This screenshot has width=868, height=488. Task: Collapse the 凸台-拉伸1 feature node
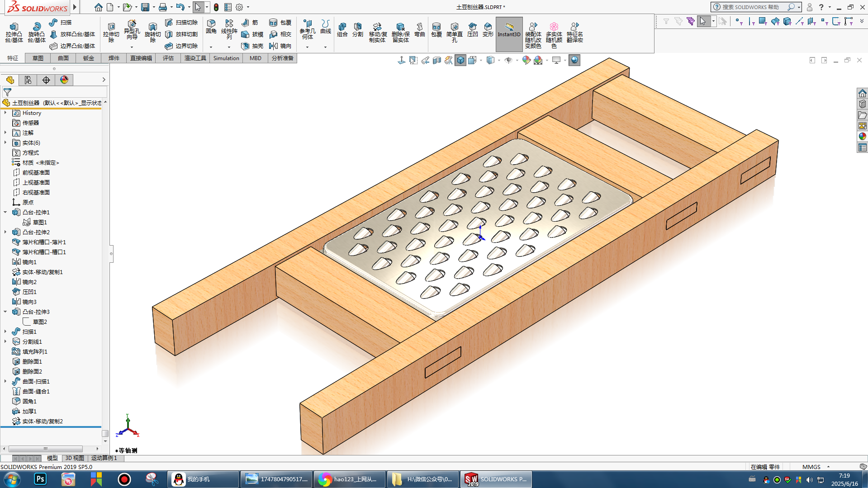[5, 212]
